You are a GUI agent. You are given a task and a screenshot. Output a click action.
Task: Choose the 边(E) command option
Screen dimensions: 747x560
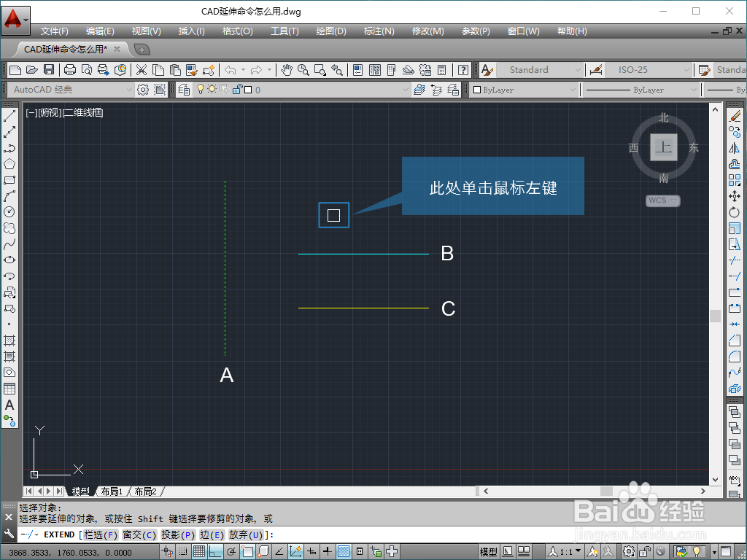coord(212,534)
